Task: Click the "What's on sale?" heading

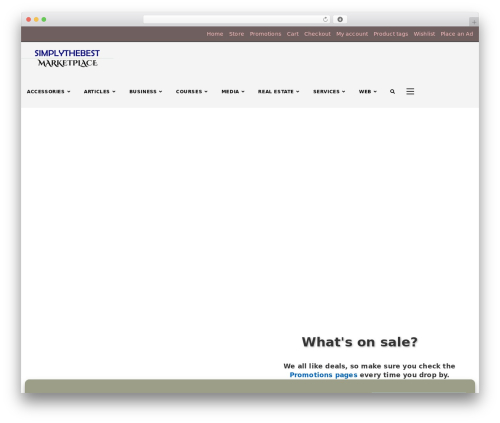Action: (x=359, y=342)
